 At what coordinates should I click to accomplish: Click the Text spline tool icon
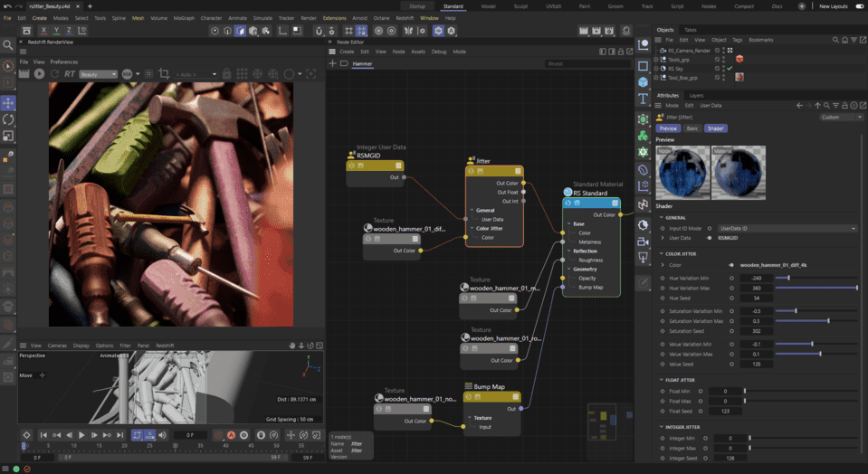pos(643,99)
